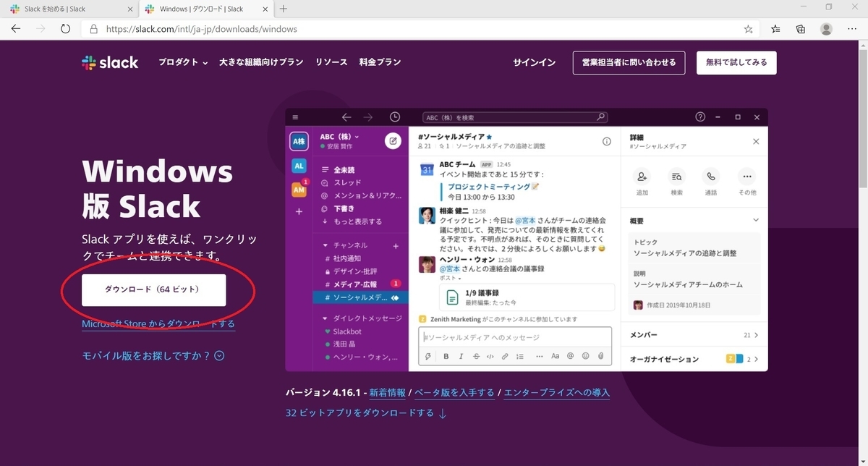Open the Microsoft Store からダウンロードする link
The height and width of the screenshot is (466, 868).
[x=158, y=323]
